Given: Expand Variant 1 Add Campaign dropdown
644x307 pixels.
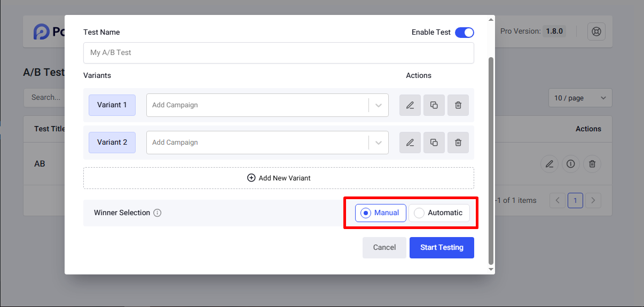Looking at the screenshot, I should tap(379, 105).
